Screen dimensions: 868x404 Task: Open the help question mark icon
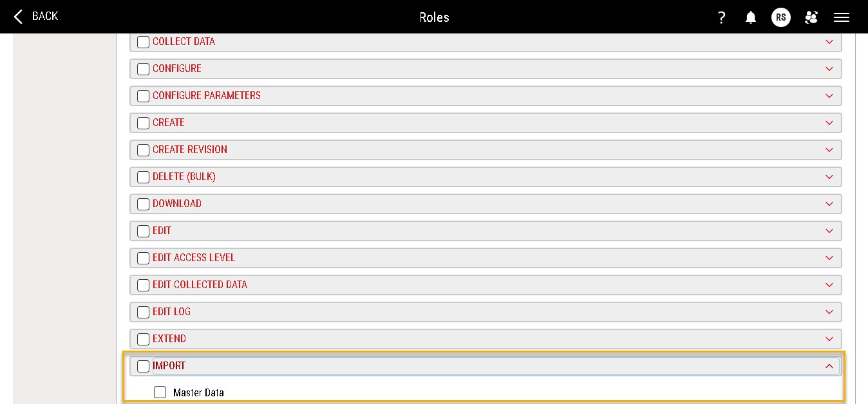[722, 17]
